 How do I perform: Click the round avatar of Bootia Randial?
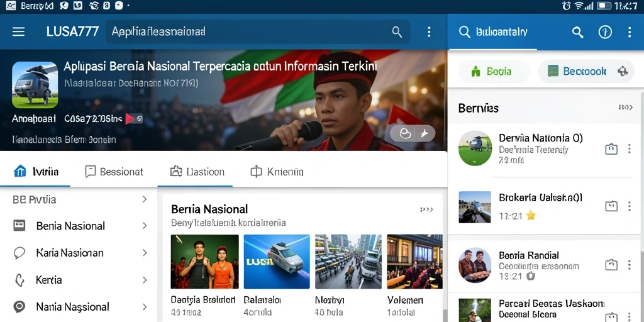point(475,265)
